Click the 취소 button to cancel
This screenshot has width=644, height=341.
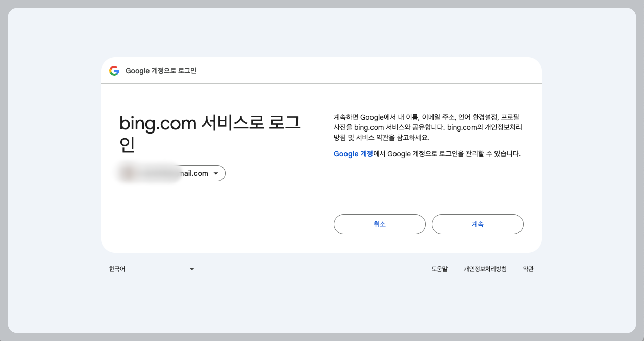pos(380,224)
